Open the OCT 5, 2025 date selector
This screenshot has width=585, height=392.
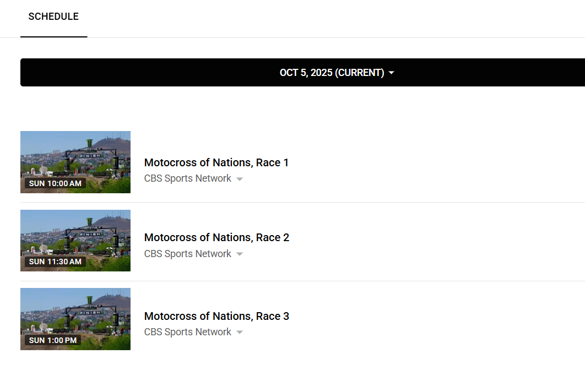[x=332, y=73]
